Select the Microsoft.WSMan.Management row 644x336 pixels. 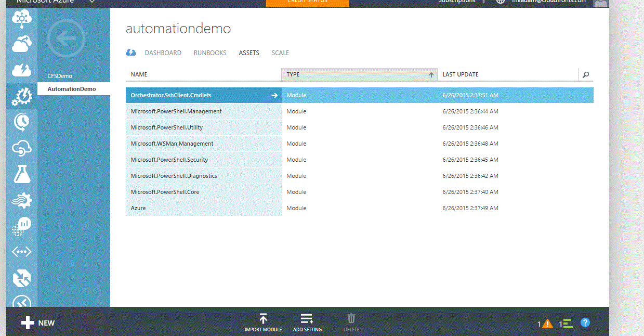click(360, 144)
